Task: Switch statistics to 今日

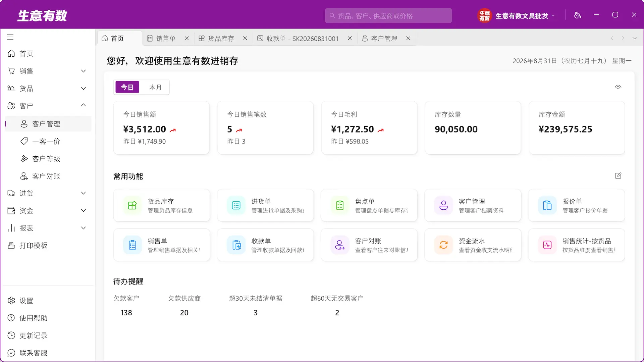Action: (127, 87)
